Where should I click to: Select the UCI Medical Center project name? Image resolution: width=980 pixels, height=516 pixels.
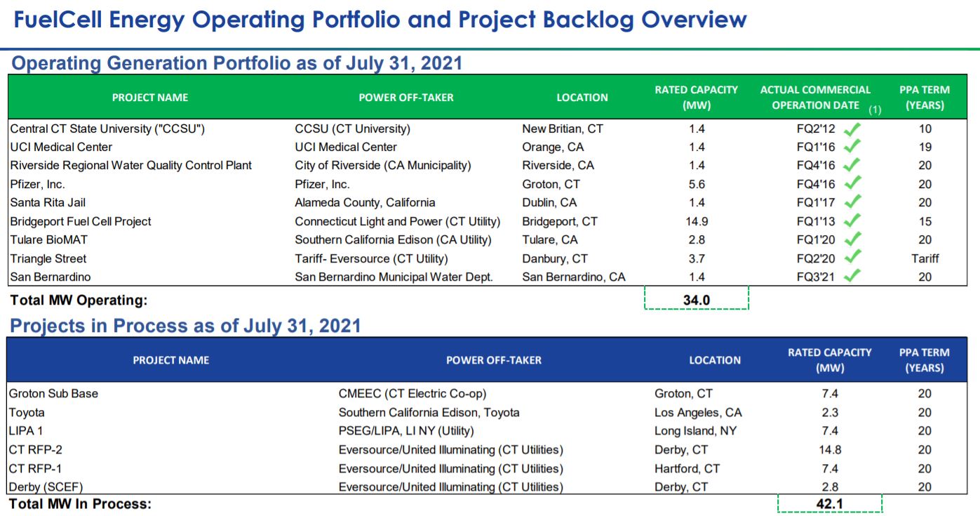point(61,147)
